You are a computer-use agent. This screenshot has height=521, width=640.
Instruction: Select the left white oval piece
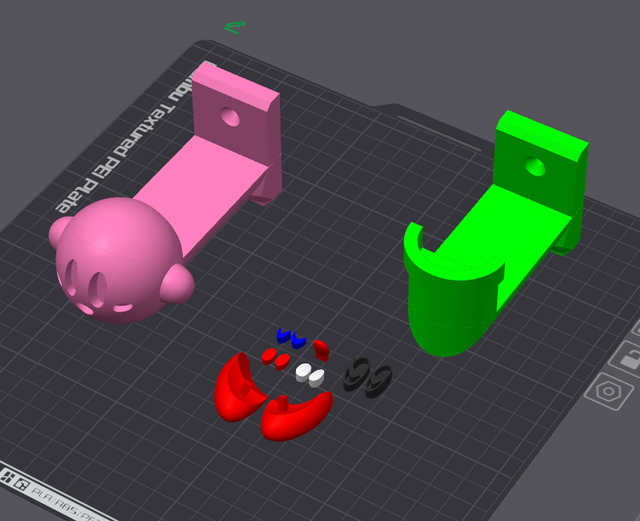coord(302,371)
